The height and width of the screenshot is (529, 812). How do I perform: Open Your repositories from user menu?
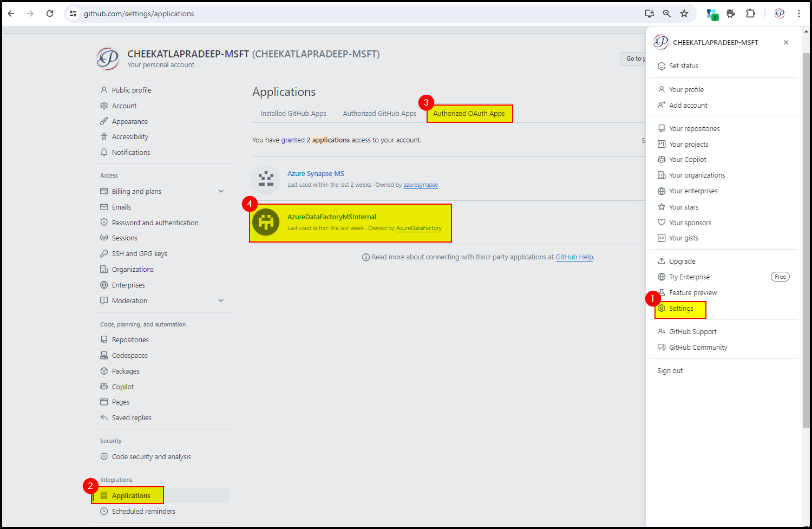pos(695,128)
